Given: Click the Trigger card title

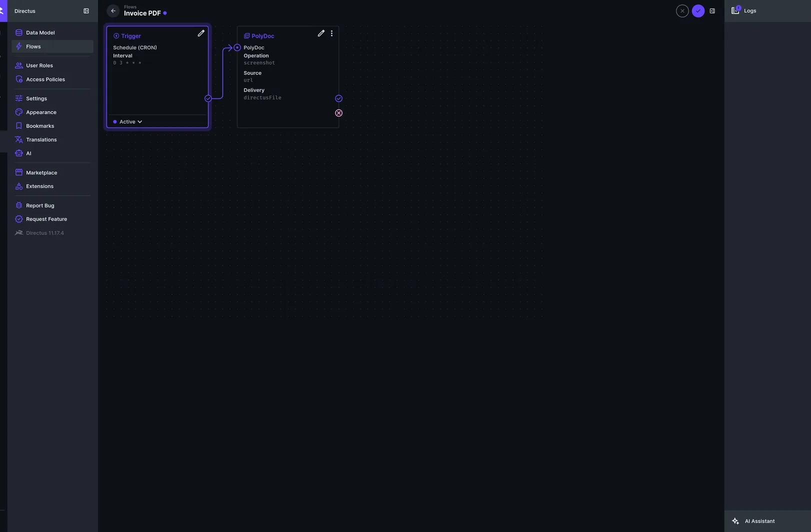Looking at the screenshot, I should pos(131,36).
